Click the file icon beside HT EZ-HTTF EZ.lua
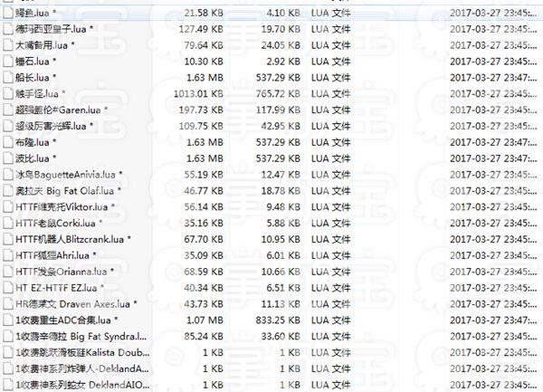The height and width of the screenshot is (392, 543). coord(7,288)
